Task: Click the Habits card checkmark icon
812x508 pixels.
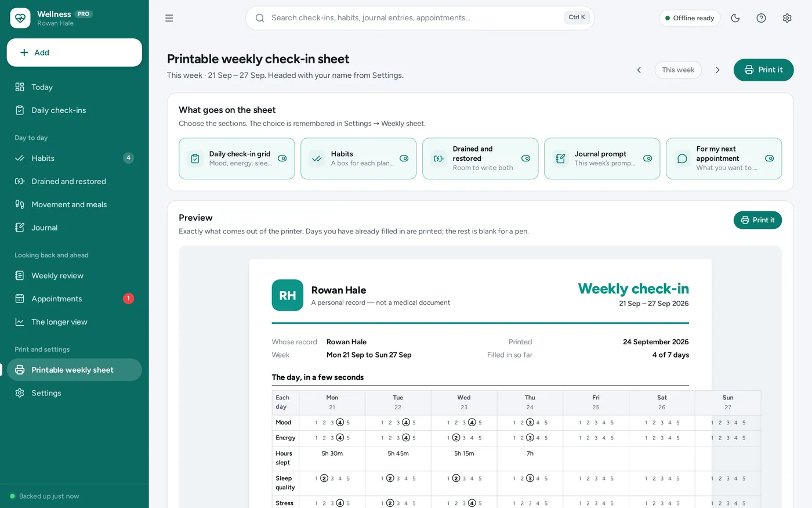Action: click(x=317, y=158)
